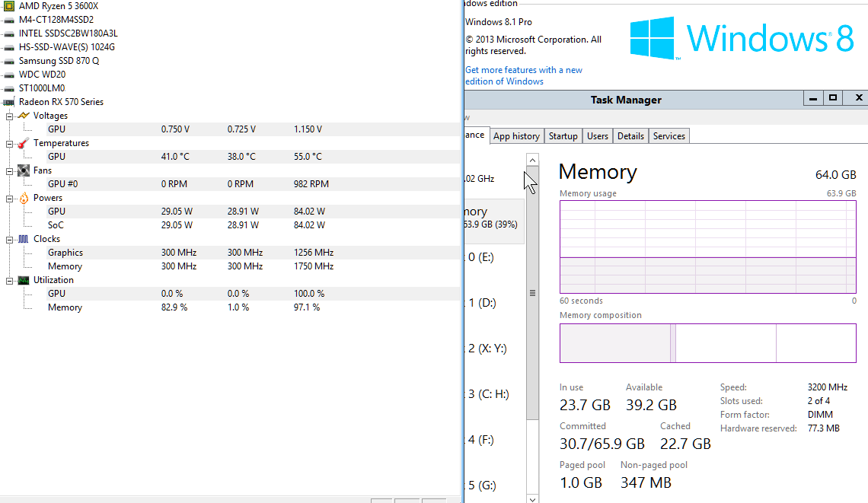Select Disk 5 (G:) in sidebar
The height and width of the screenshot is (503, 868).
494,485
